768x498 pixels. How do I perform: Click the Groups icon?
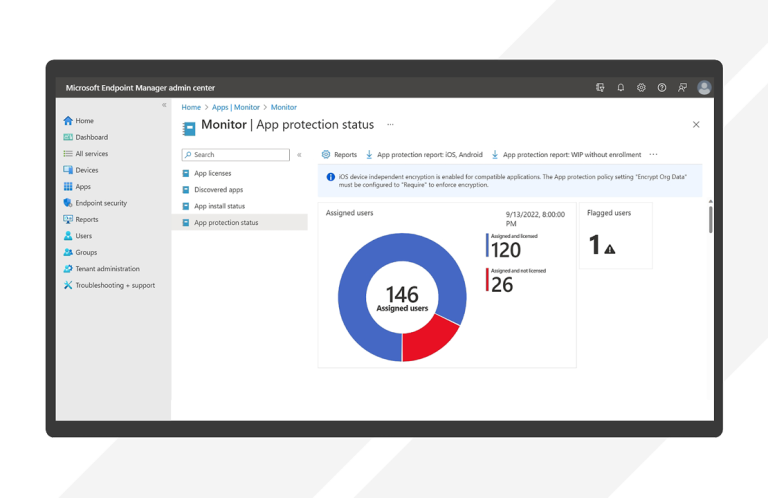pyautogui.click(x=68, y=252)
